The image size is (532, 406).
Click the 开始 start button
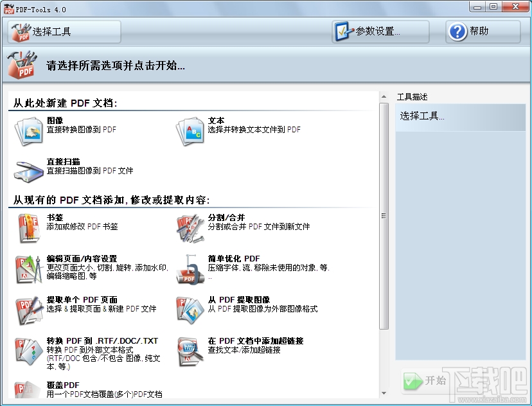coord(425,380)
